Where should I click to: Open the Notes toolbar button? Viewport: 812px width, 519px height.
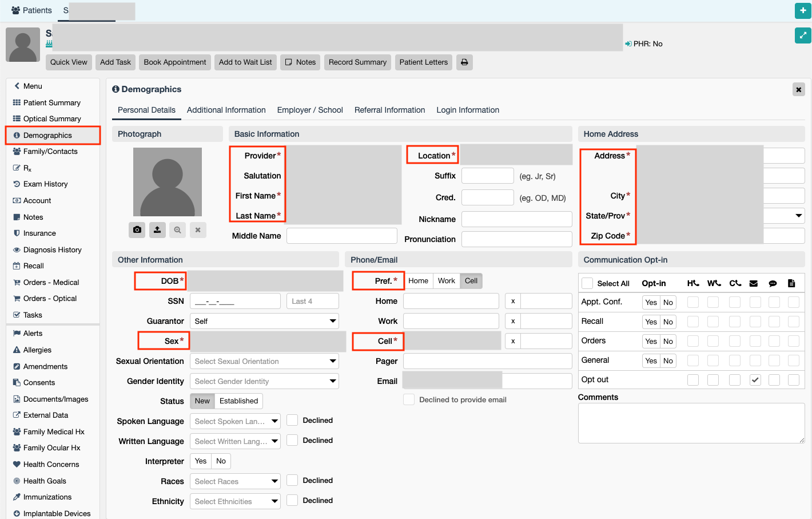300,62
